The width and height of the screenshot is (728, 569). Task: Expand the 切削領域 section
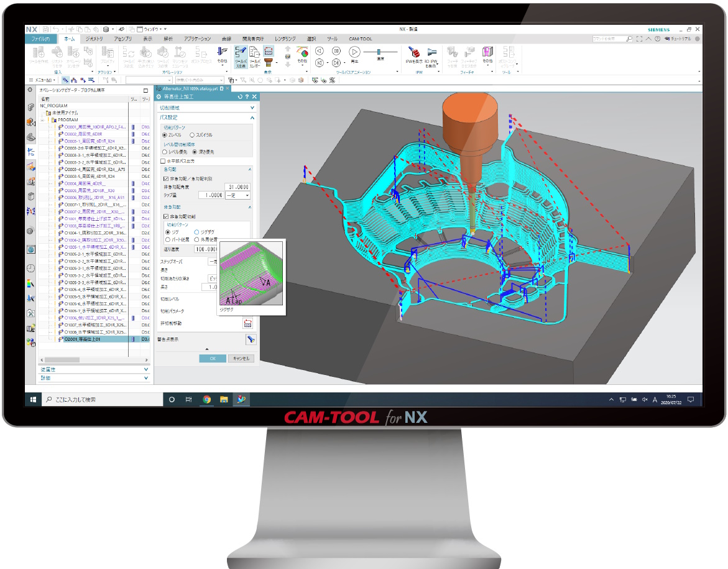(252, 108)
